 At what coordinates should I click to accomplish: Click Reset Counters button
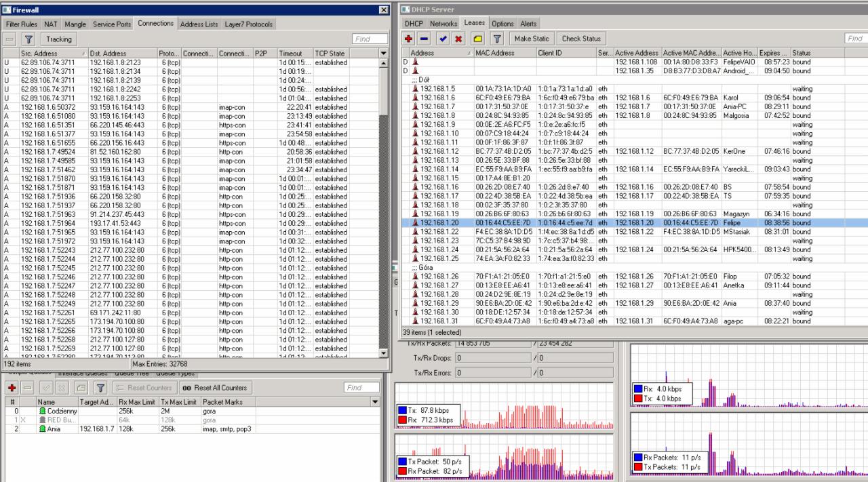144,388
